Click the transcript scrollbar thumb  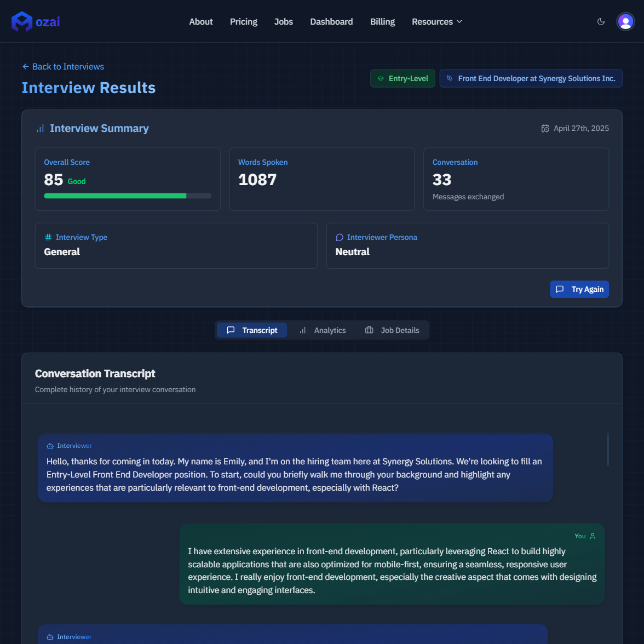point(607,449)
